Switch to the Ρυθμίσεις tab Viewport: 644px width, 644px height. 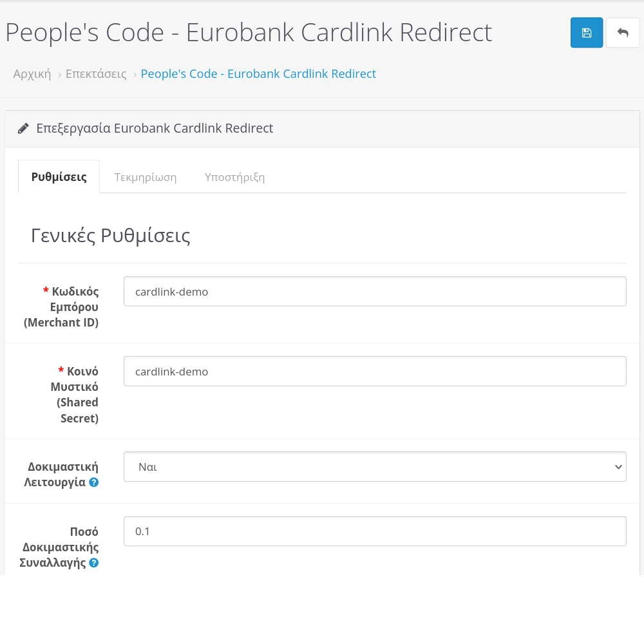pyautogui.click(x=59, y=177)
